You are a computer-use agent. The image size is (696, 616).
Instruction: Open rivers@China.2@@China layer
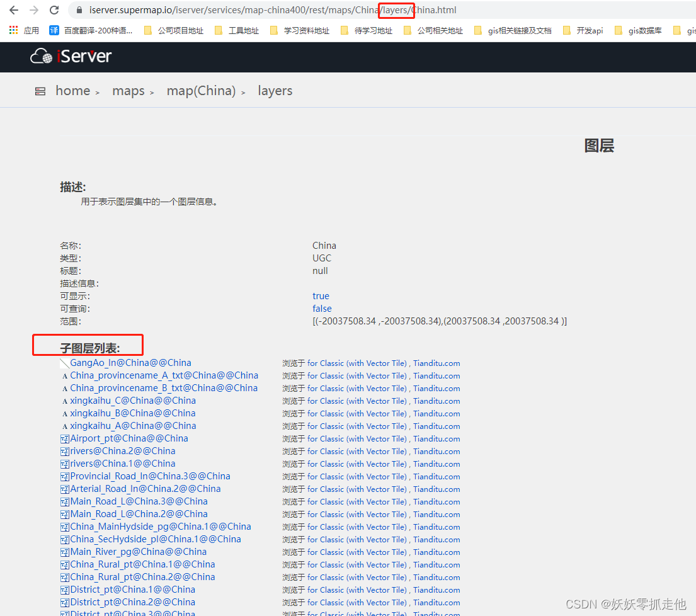click(123, 451)
